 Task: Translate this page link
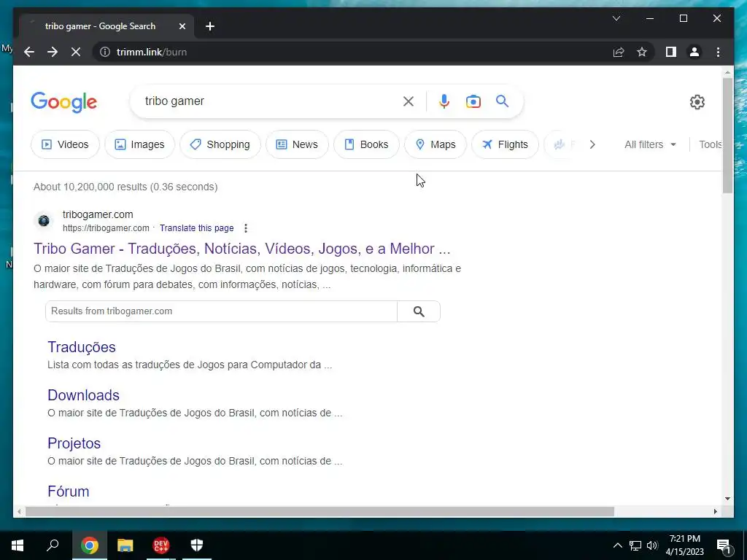(197, 228)
